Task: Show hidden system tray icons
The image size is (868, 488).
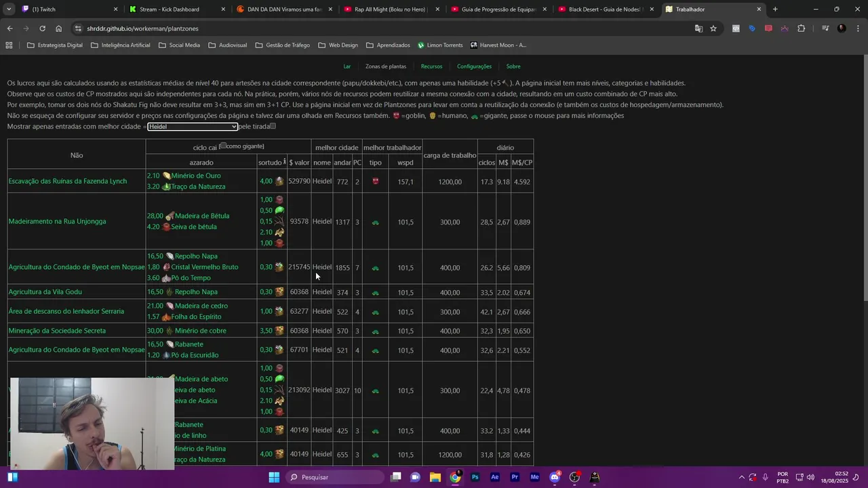Action: [x=741, y=477]
